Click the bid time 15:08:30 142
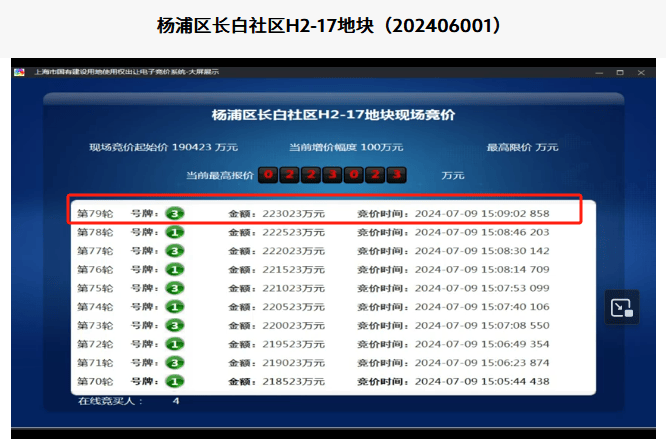 tap(515, 251)
